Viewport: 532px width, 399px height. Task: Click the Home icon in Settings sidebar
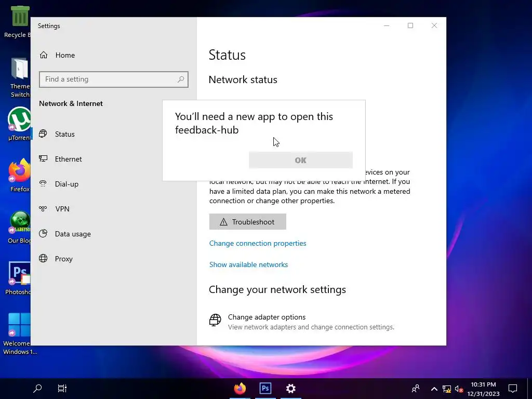(x=44, y=55)
